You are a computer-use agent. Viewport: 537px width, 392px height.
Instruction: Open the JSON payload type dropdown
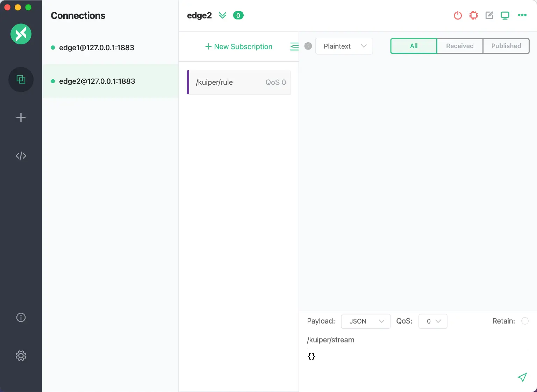pos(365,321)
